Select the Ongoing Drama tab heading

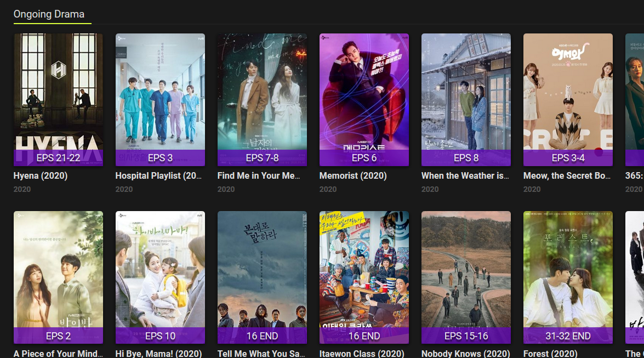click(49, 14)
